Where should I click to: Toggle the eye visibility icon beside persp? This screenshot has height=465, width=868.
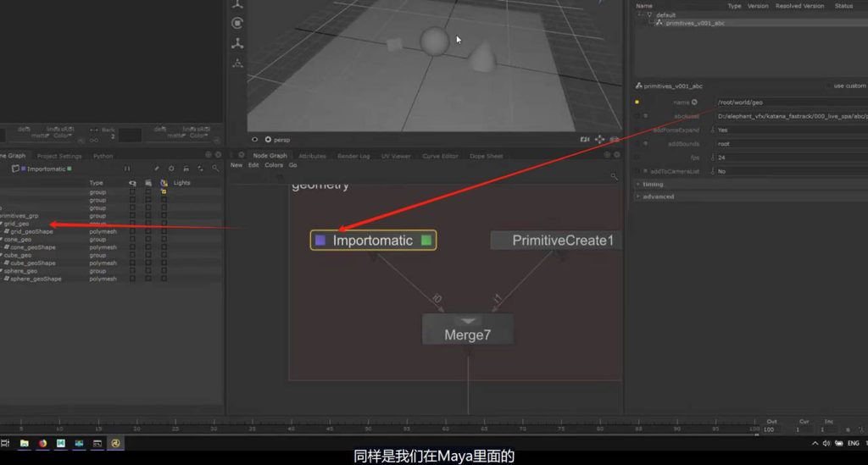[255, 139]
